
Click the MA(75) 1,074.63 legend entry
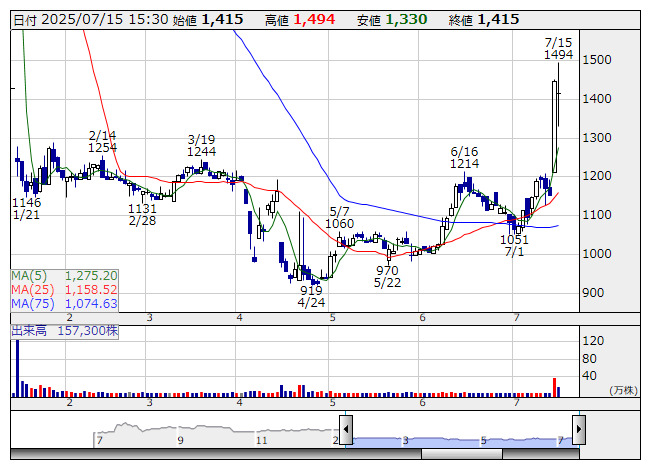click(64, 304)
